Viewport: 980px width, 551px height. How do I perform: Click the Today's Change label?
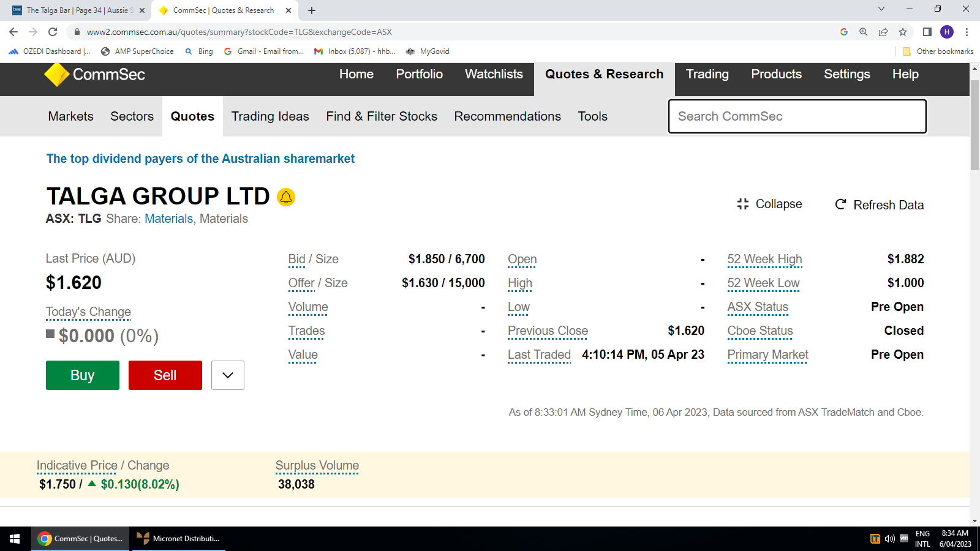pyautogui.click(x=88, y=312)
